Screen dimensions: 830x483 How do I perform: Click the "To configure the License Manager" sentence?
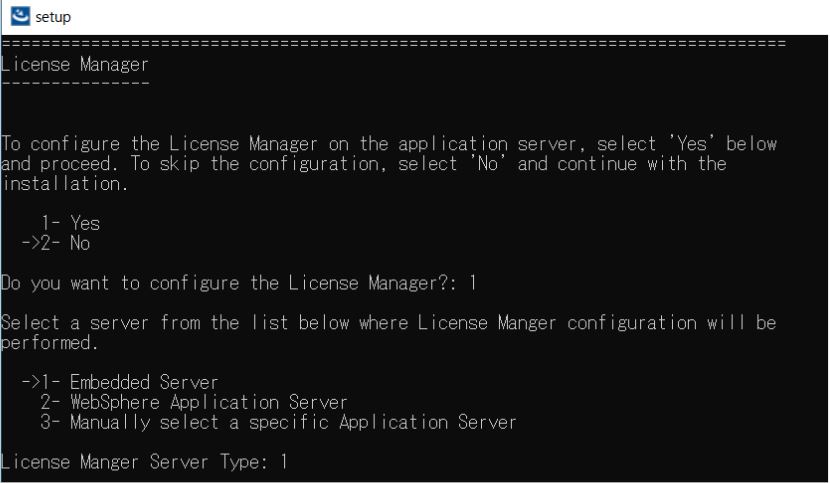coord(388,144)
